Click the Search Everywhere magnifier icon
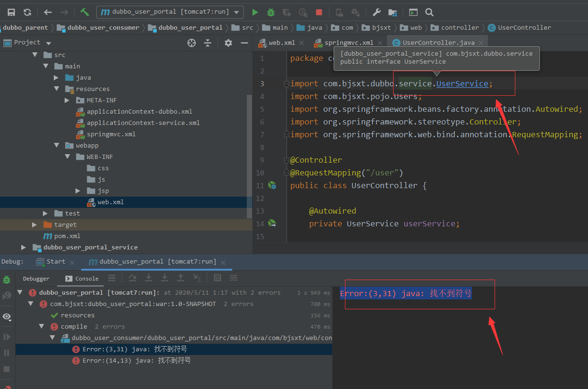The height and width of the screenshot is (389, 588). (429, 12)
